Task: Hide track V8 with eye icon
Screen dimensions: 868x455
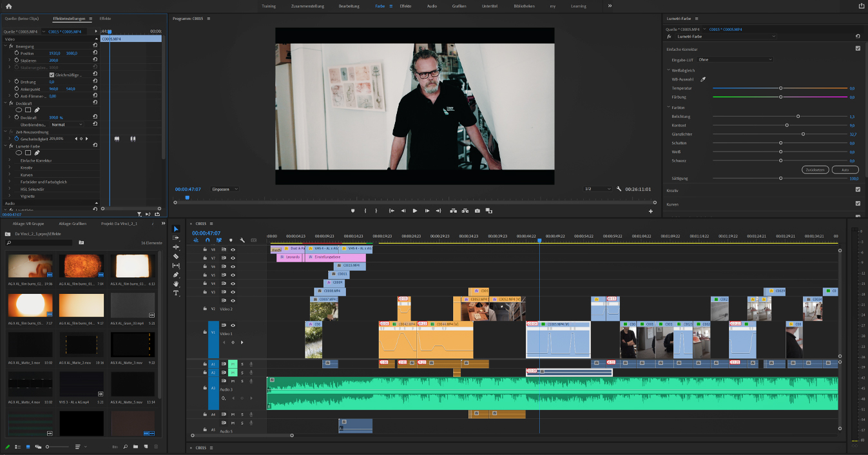Action: (x=233, y=249)
